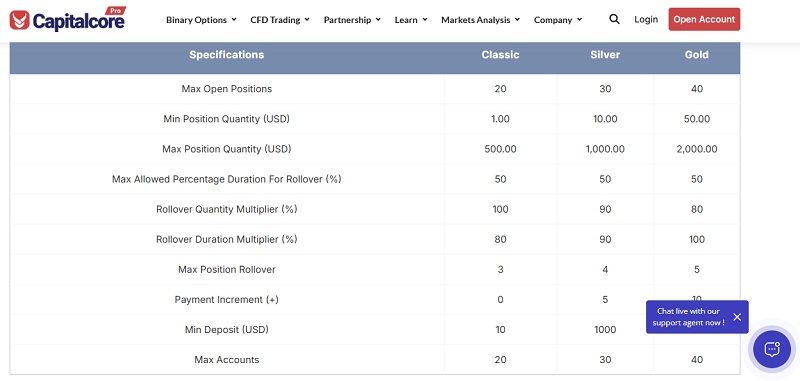The width and height of the screenshot is (800, 381).
Task: Click the Gold Rollover Duration Multiplier 100
Action: [x=696, y=239]
